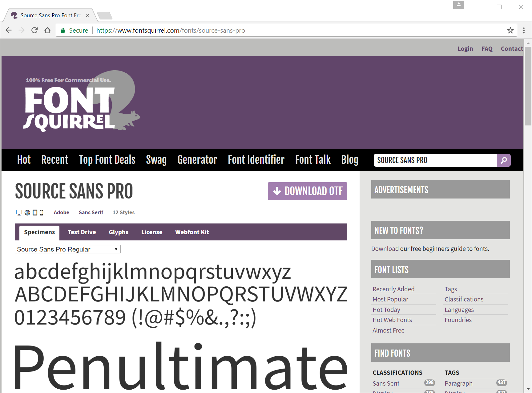Click the Source Sans Pro search field

(435, 160)
